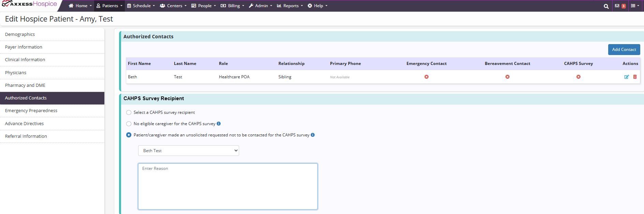
Task: Select the unsolicited request not contacted radio
Action: tap(129, 135)
